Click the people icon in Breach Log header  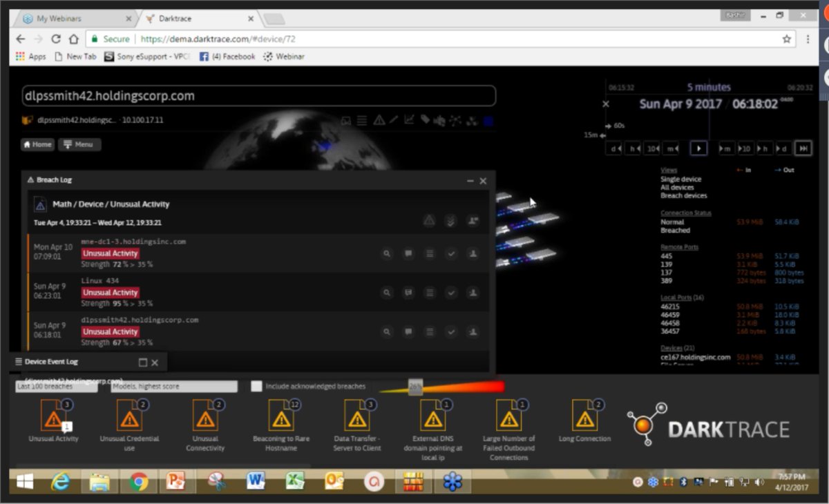[x=473, y=220]
